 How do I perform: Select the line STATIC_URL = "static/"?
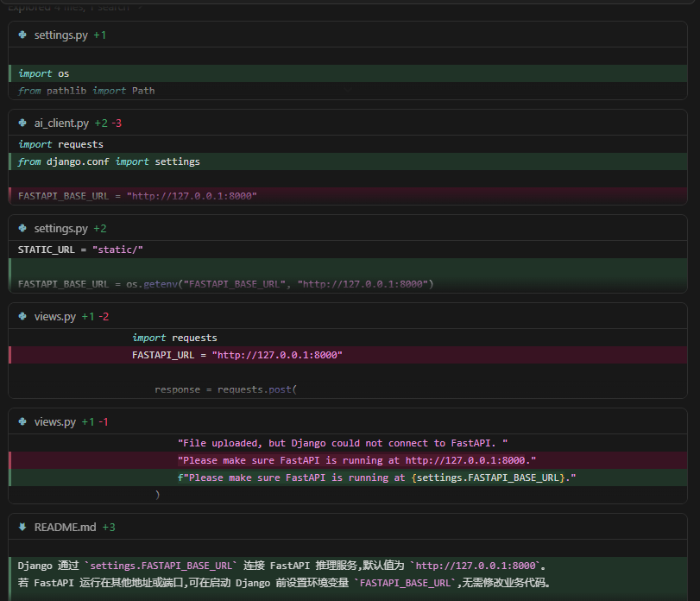(348, 250)
